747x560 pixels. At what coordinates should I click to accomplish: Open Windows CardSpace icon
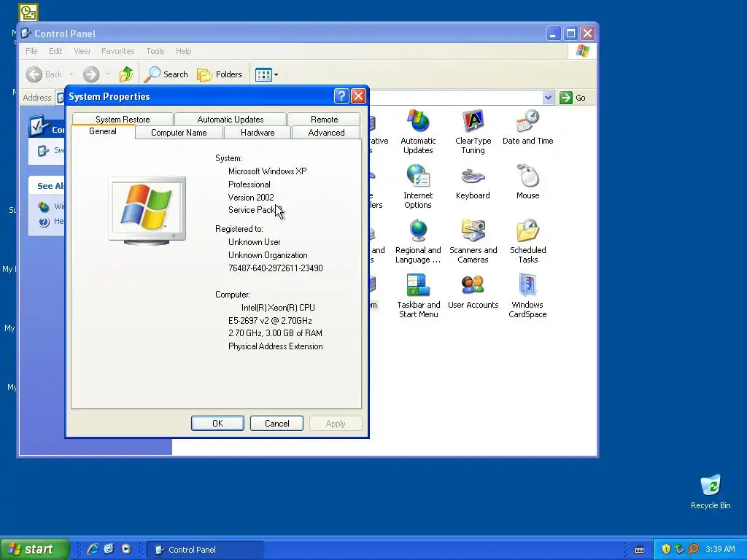(x=527, y=296)
